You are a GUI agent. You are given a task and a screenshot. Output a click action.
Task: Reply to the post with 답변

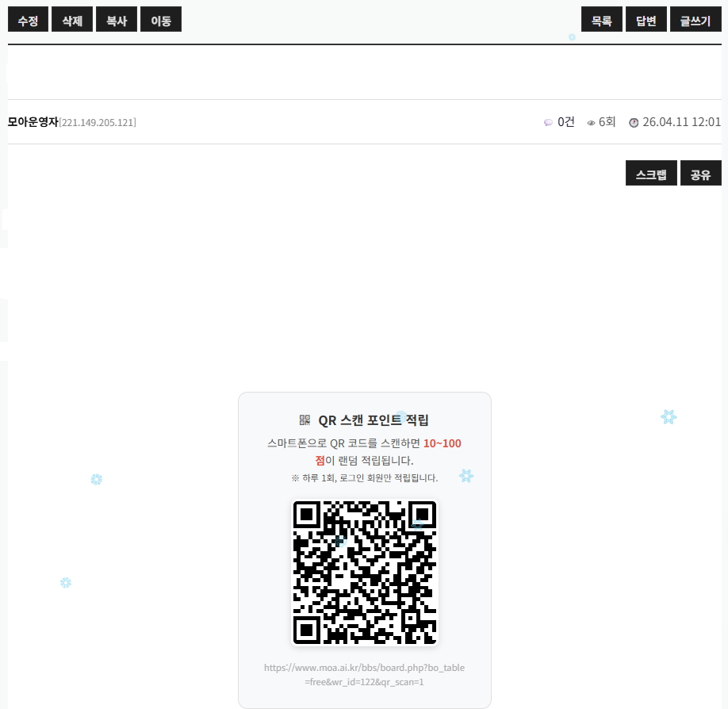pos(646,21)
